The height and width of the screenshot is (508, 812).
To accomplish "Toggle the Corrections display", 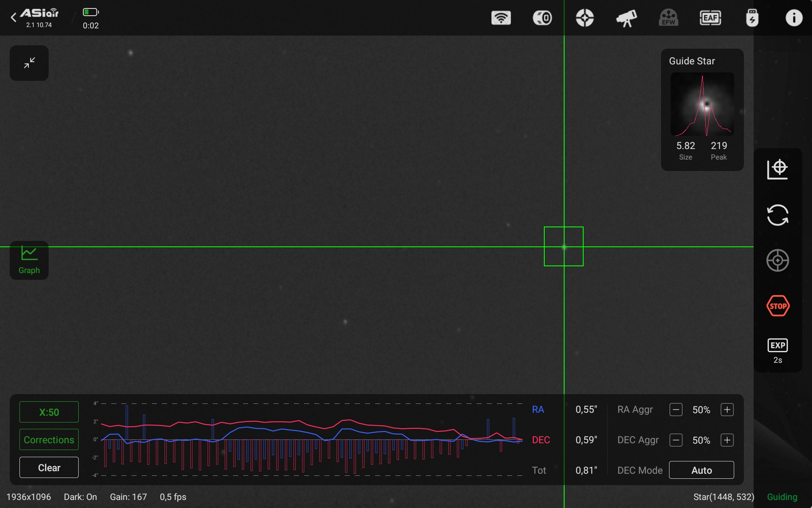I will coord(49,440).
